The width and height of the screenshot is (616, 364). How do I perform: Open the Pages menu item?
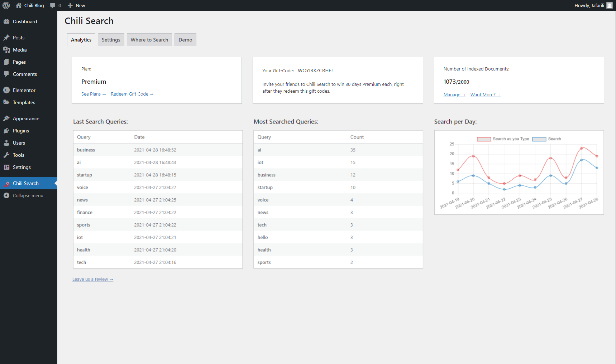coord(29,62)
